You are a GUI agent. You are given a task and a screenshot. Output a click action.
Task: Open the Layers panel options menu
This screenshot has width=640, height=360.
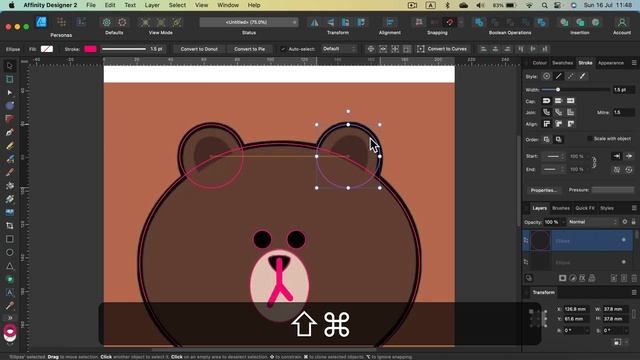634,208
